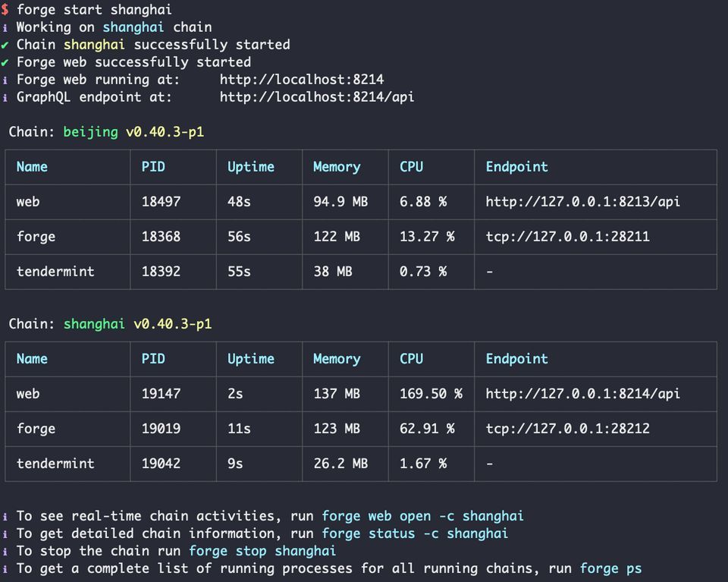Click beijing web endpoint http://127.0.0.1:8213/api
The image size is (728, 582).
click(582, 202)
